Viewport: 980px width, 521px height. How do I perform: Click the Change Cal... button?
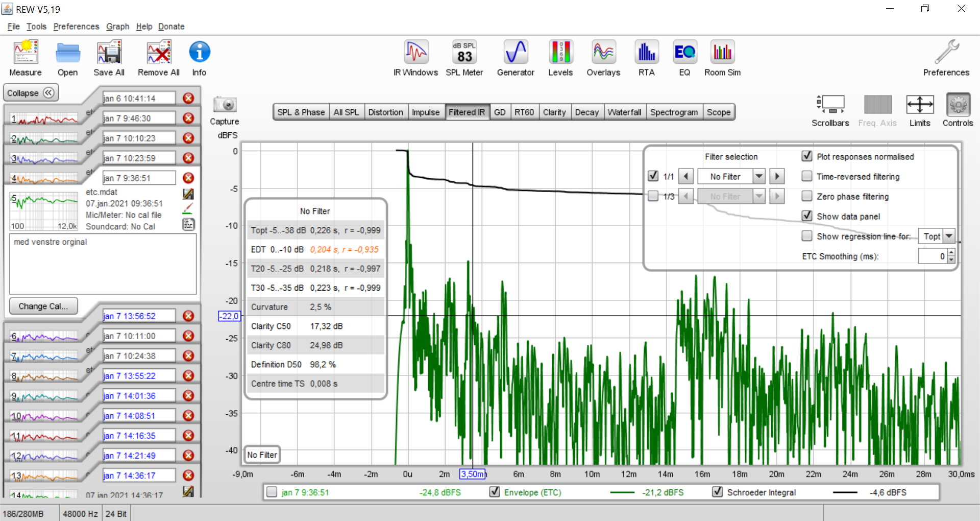pos(43,306)
